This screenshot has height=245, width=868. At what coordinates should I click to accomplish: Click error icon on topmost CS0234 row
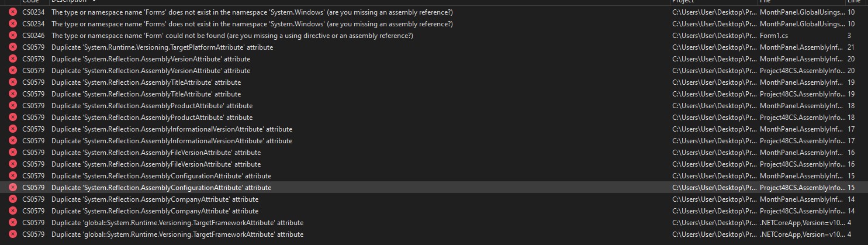click(x=13, y=12)
